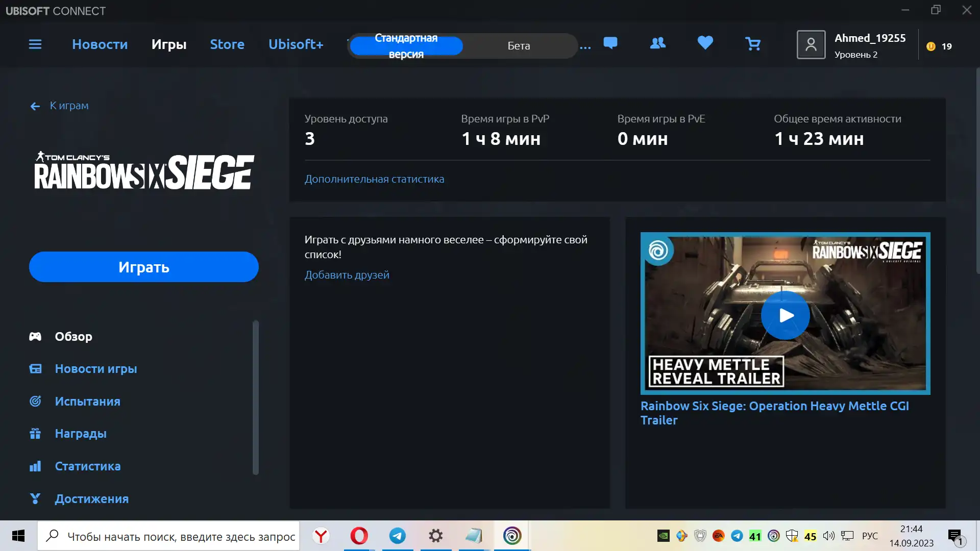980x551 pixels.
Task: Select Испытания in the sidebar
Action: click(x=88, y=401)
